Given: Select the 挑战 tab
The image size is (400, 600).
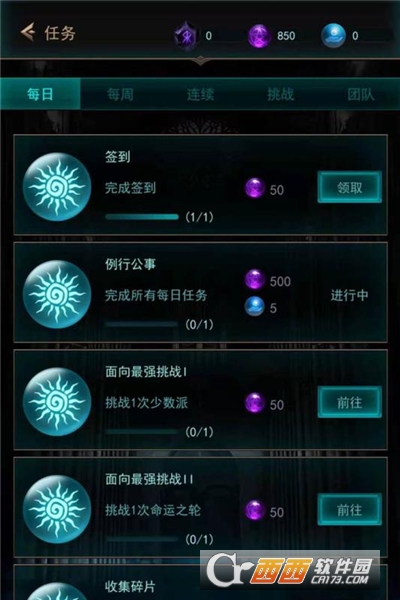Looking at the screenshot, I should (281, 94).
